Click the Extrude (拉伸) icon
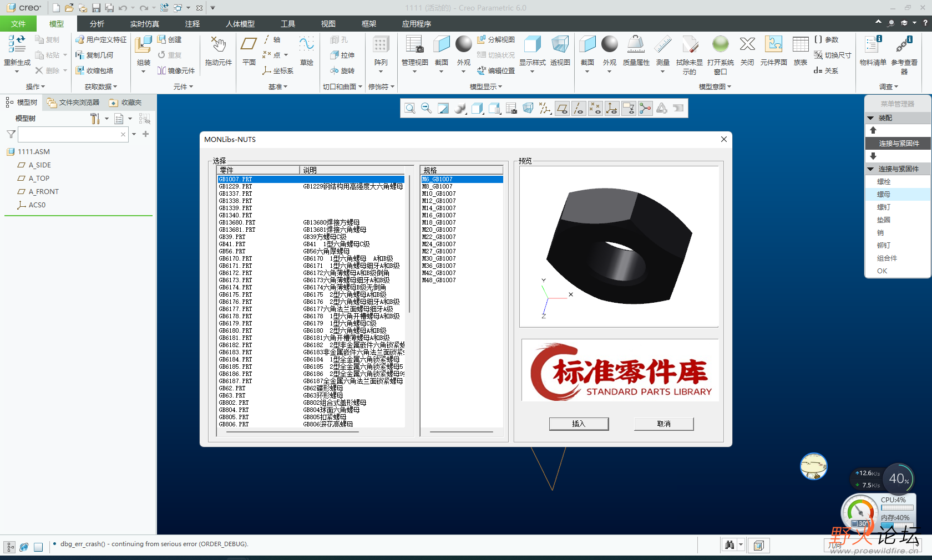Viewport: 932px width, 560px height. [x=342, y=55]
